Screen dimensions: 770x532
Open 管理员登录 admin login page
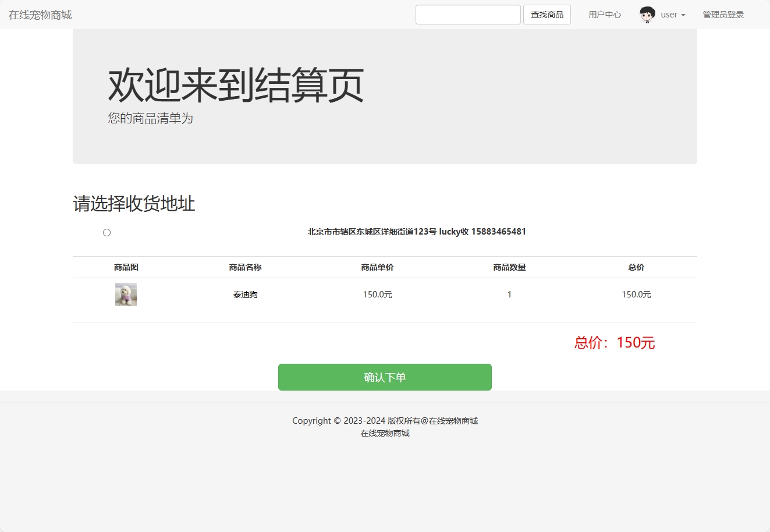pos(723,15)
